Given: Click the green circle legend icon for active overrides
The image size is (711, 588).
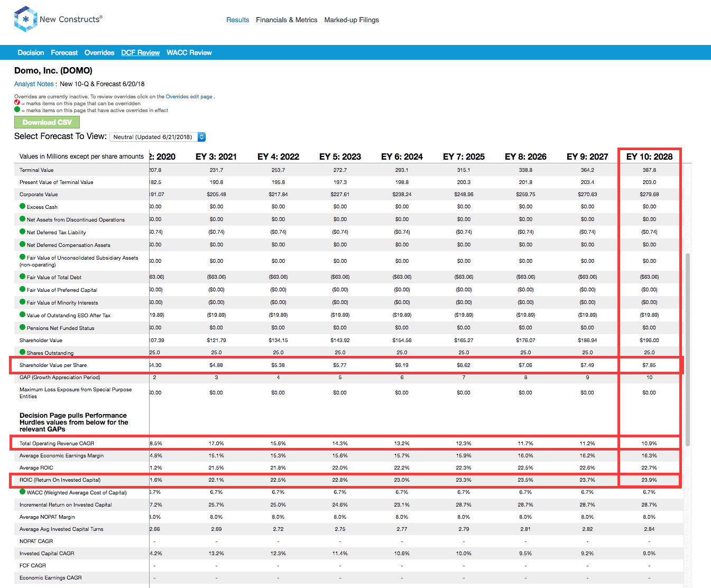Looking at the screenshot, I should [x=17, y=109].
